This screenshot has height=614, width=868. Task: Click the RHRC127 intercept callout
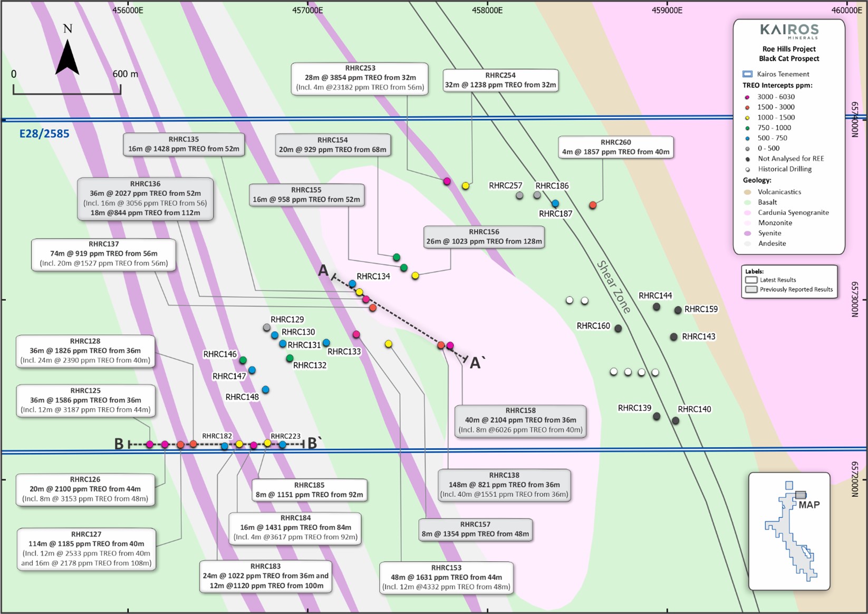tap(86, 549)
